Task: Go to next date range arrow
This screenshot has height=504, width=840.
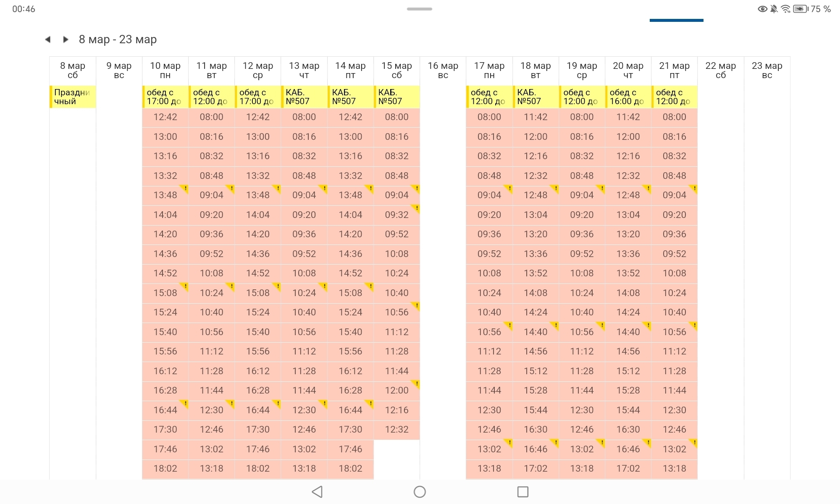Action: 66,39
